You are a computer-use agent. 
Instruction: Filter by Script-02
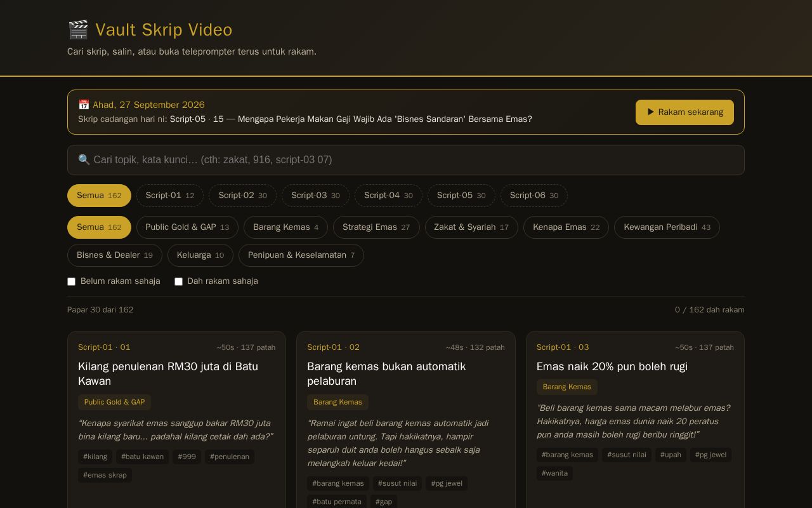[242, 196]
